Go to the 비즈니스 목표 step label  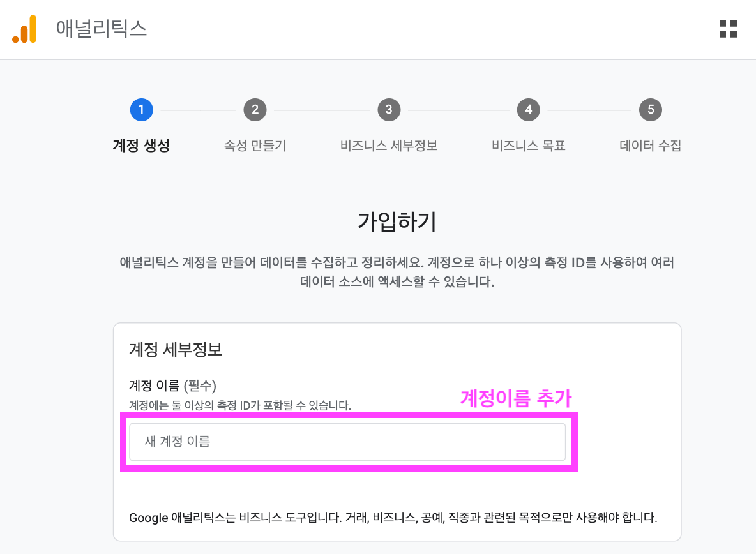coord(529,146)
